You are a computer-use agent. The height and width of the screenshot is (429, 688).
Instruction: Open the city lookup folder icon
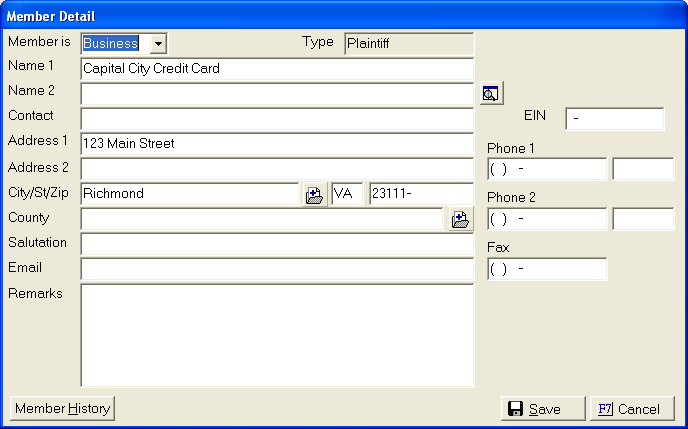tap(314, 194)
